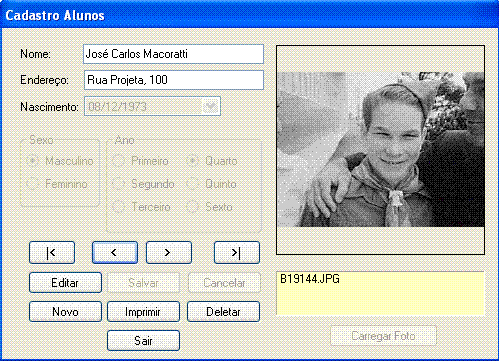Image resolution: width=499 pixels, height=362 pixels.
Task: Click the student photo preview
Action: 381,150
